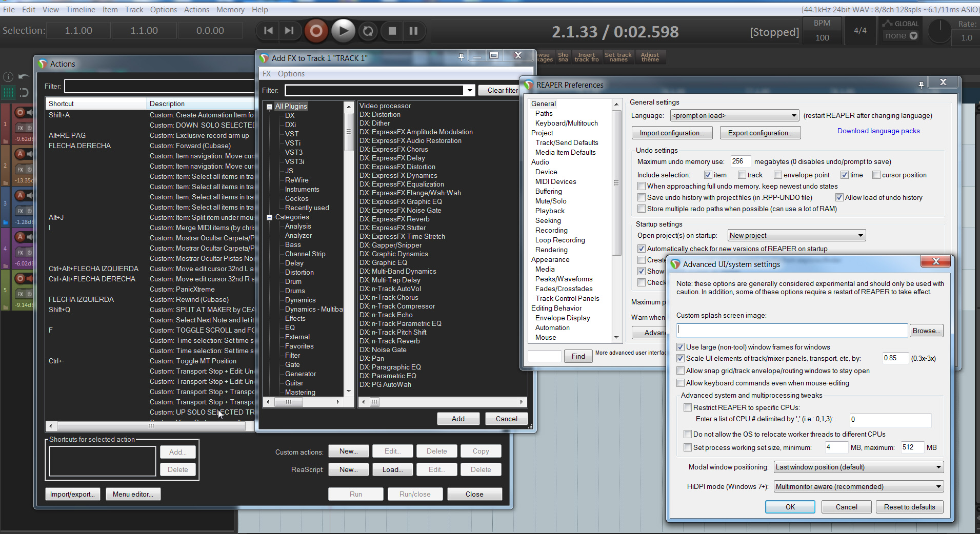Pin the Add FX window on top
The width and height of the screenshot is (980, 534).
[x=461, y=57]
